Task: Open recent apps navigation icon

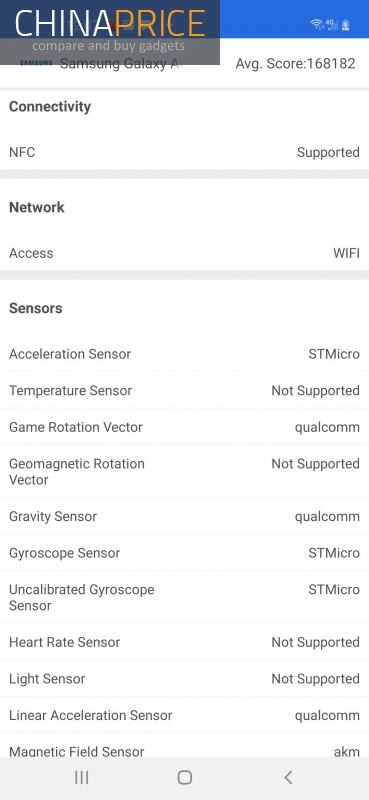Action: [x=81, y=777]
